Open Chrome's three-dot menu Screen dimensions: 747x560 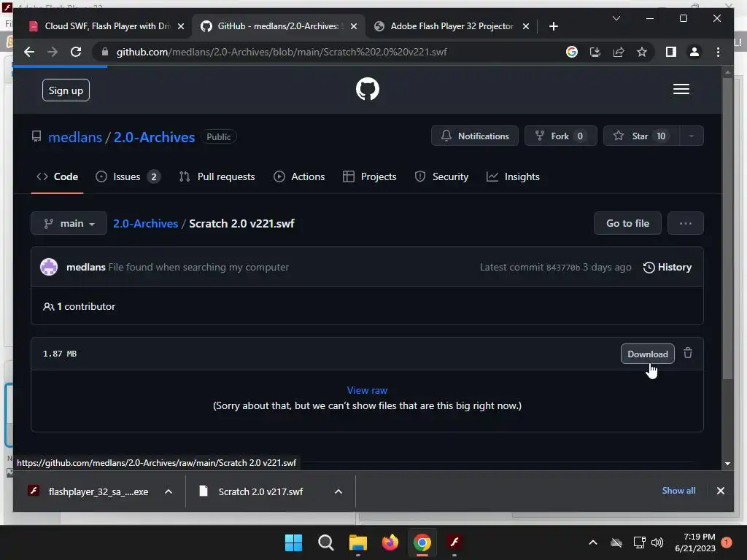718,52
